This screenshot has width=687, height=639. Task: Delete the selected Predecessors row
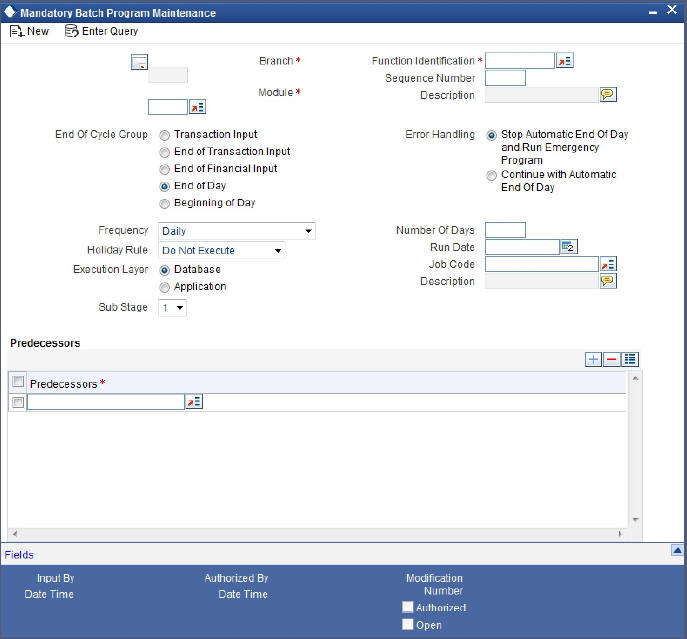point(612,359)
